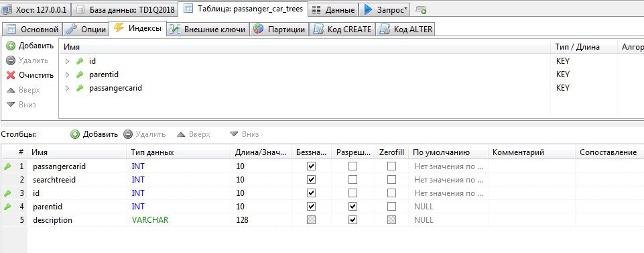Click the green key icon beside parentid index

[x=80, y=75]
